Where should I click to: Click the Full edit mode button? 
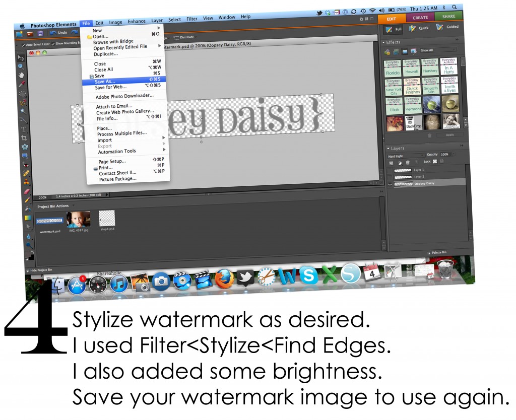pyautogui.click(x=394, y=29)
